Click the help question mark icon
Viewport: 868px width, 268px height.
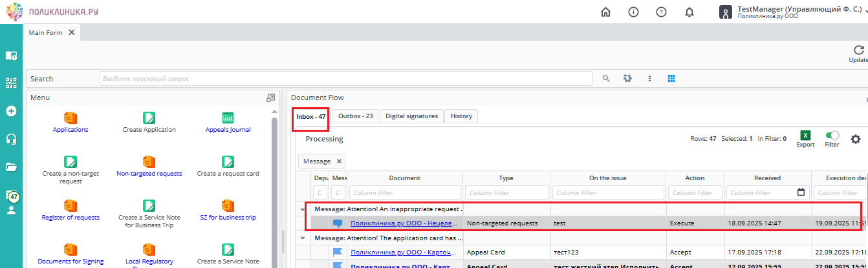click(x=661, y=12)
